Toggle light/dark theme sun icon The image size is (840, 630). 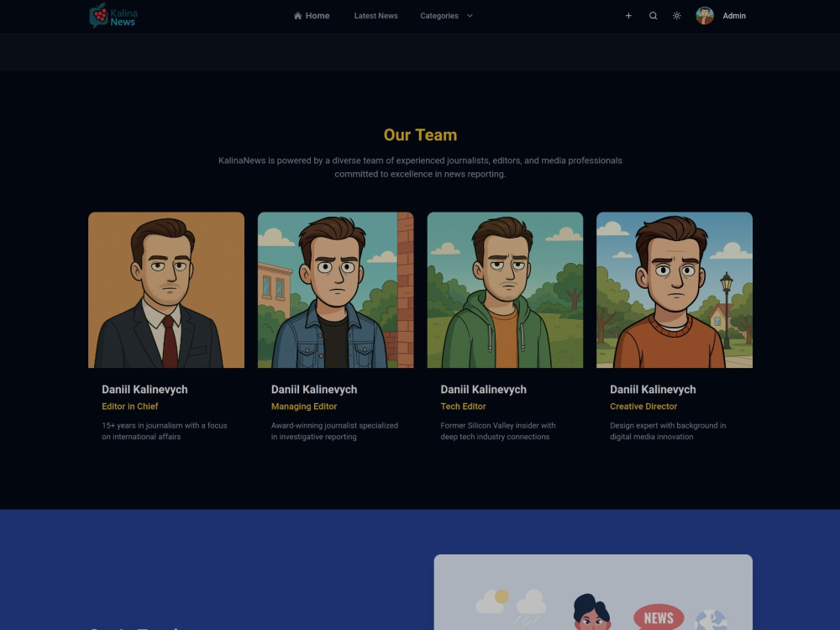point(676,16)
